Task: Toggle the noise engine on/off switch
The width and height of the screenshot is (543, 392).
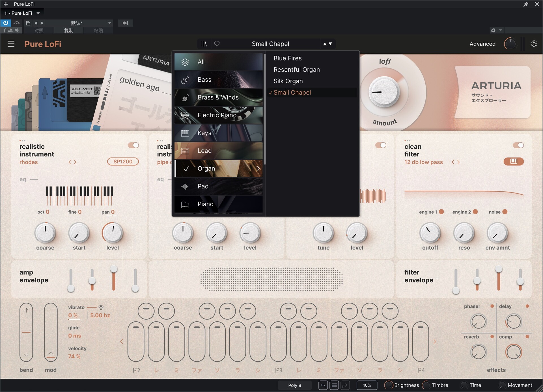Action: [381, 145]
